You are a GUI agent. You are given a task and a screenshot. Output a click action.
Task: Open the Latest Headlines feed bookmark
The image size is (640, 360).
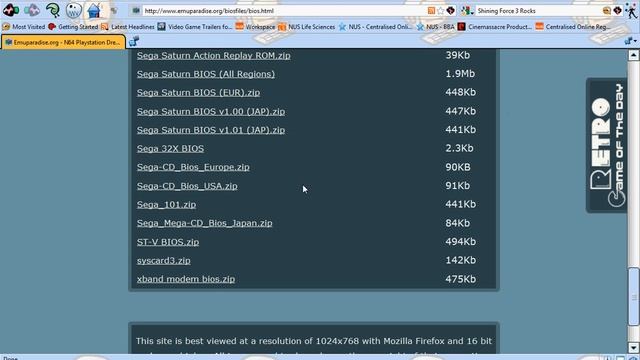tap(128, 27)
